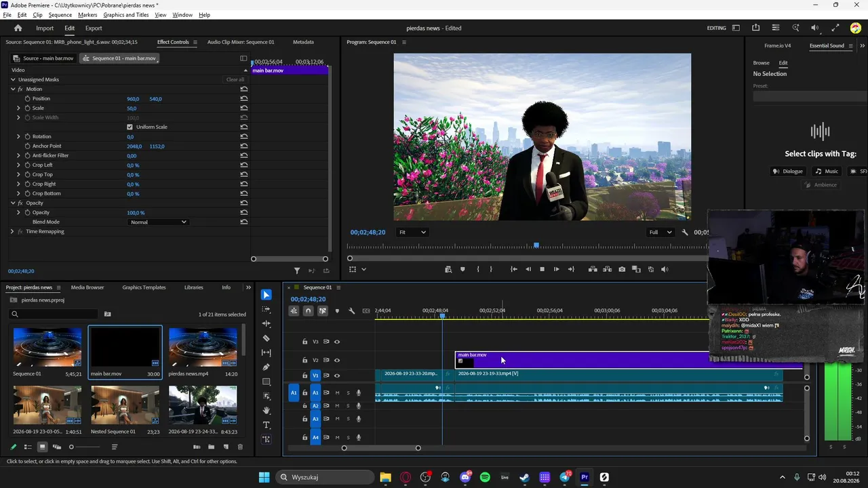Open timeline display settings wrench

tap(351, 311)
